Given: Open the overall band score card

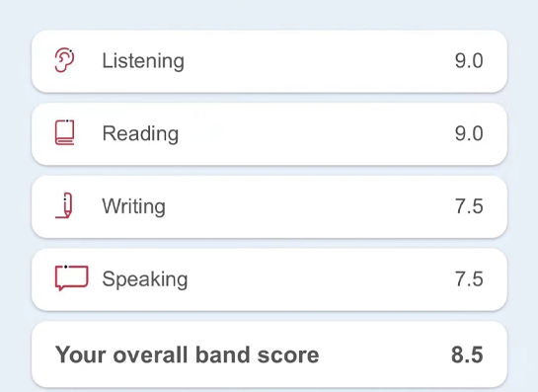Looking at the screenshot, I should (269, 354).
